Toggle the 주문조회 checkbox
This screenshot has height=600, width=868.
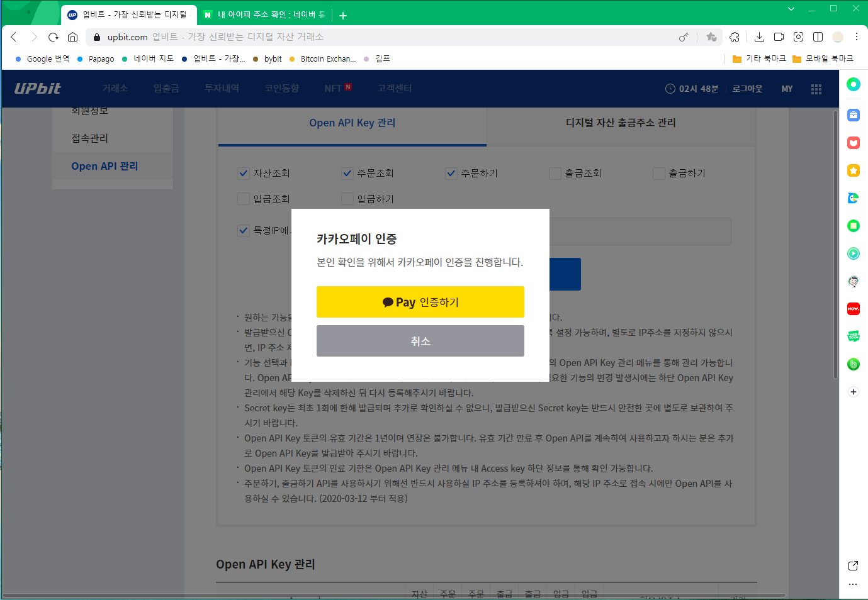pos(347,174)
